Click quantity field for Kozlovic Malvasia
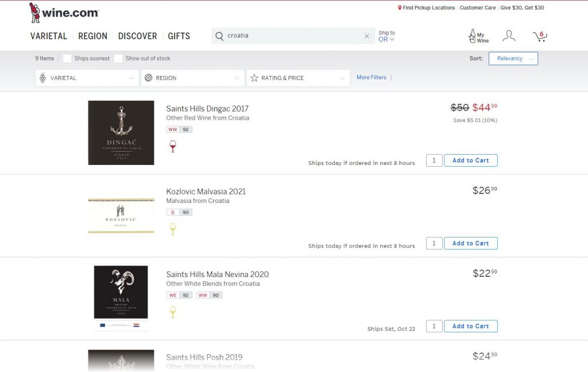 pyautogui.click(x=434, y=243)
